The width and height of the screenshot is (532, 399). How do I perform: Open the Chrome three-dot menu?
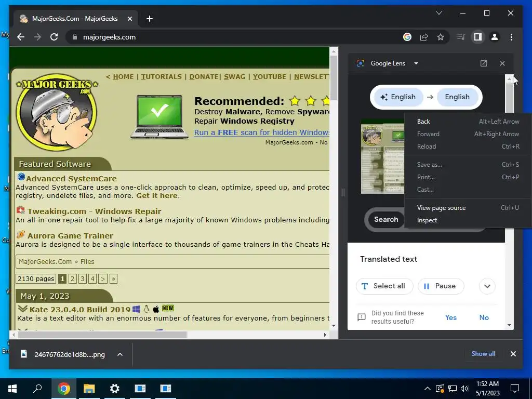tap(511, 37)
